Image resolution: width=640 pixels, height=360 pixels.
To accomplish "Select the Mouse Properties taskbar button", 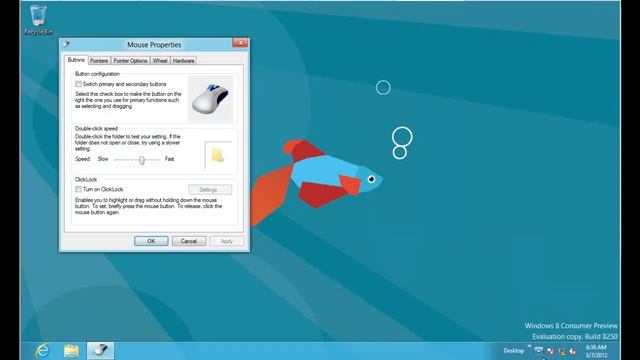I will [x=100, y=351].
